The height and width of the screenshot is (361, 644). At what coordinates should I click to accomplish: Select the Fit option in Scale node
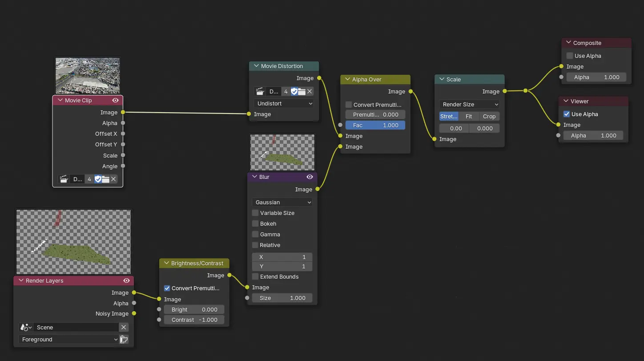(x=469, y=117)
